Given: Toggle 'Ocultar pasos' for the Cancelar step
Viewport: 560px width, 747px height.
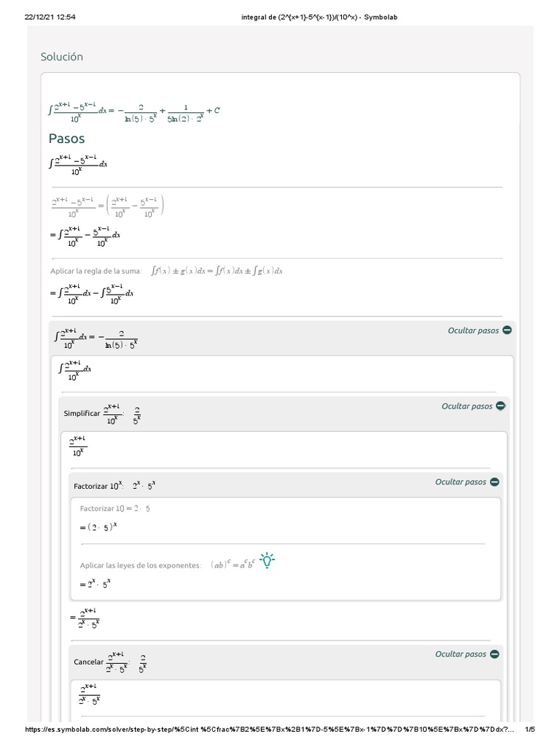Looking at the screenshot, I should coord(460,654).
